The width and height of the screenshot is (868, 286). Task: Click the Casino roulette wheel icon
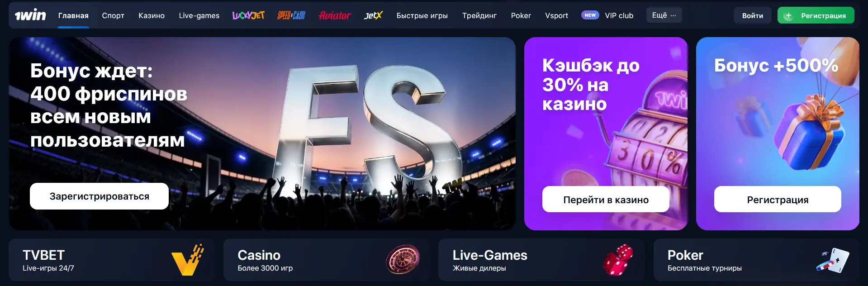403,260
